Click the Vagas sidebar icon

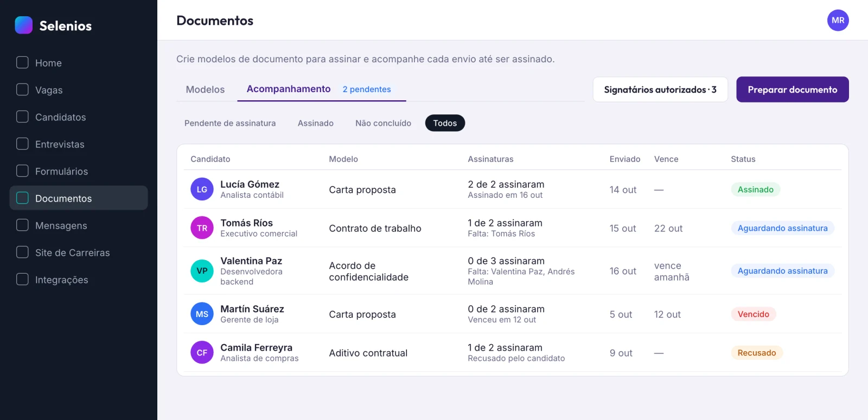[22, 89]
